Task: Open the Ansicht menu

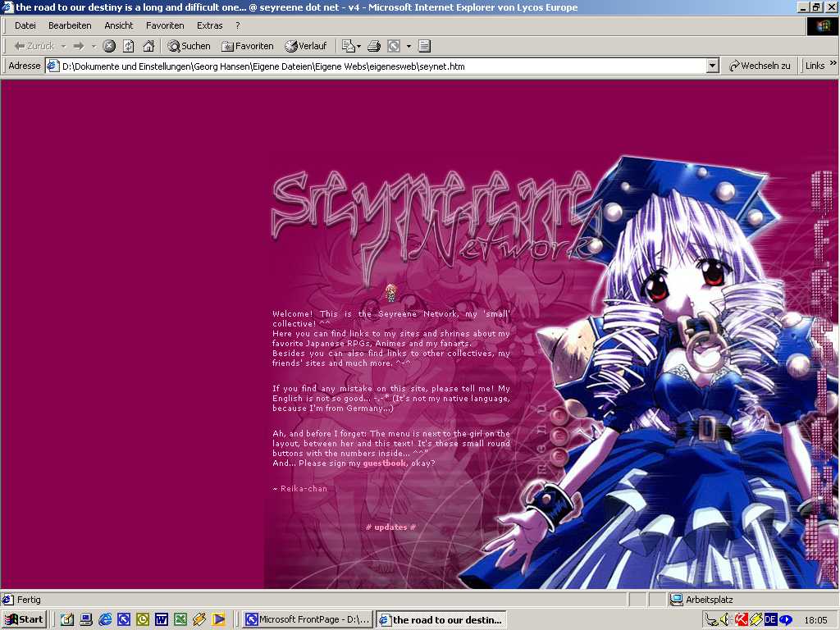Action: point(118,25)
